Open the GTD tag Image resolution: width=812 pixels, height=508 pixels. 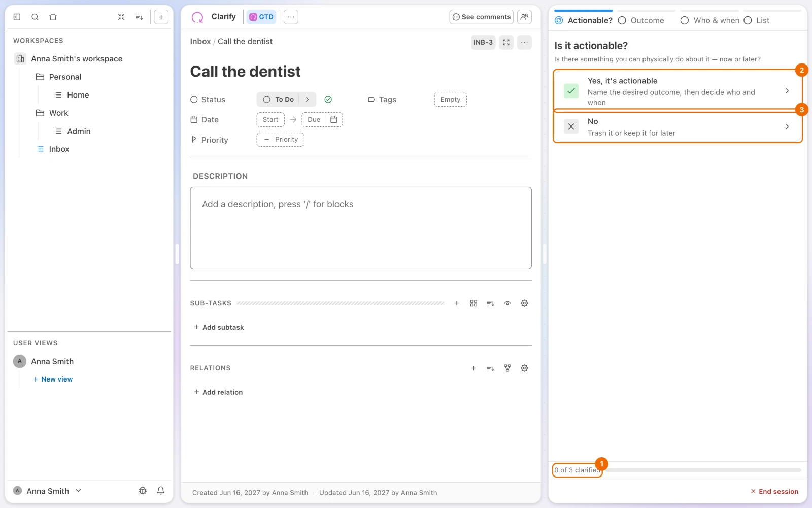tap(261, 17)
